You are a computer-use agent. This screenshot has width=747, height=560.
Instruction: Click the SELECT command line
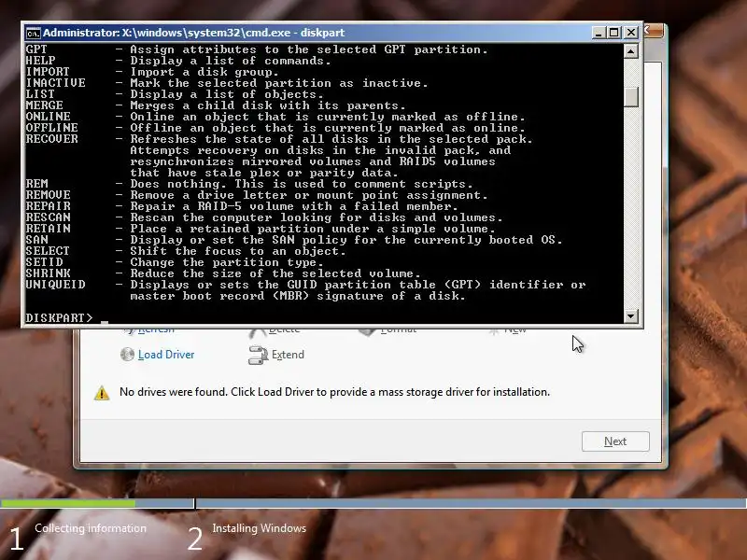(x=186, y=251)
